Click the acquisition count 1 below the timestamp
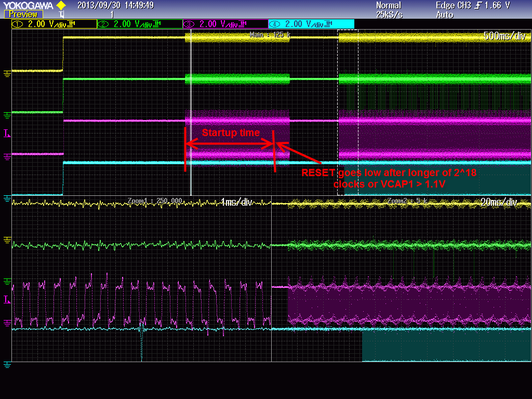Screen dimensions: 532x399 112,15
